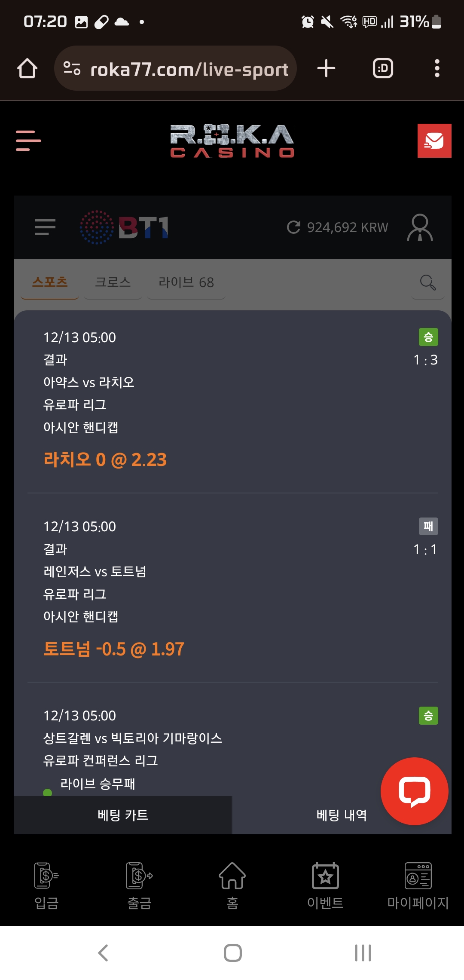
Task: Switch to the 라이브 68 tab
Action: click(186, 282)
